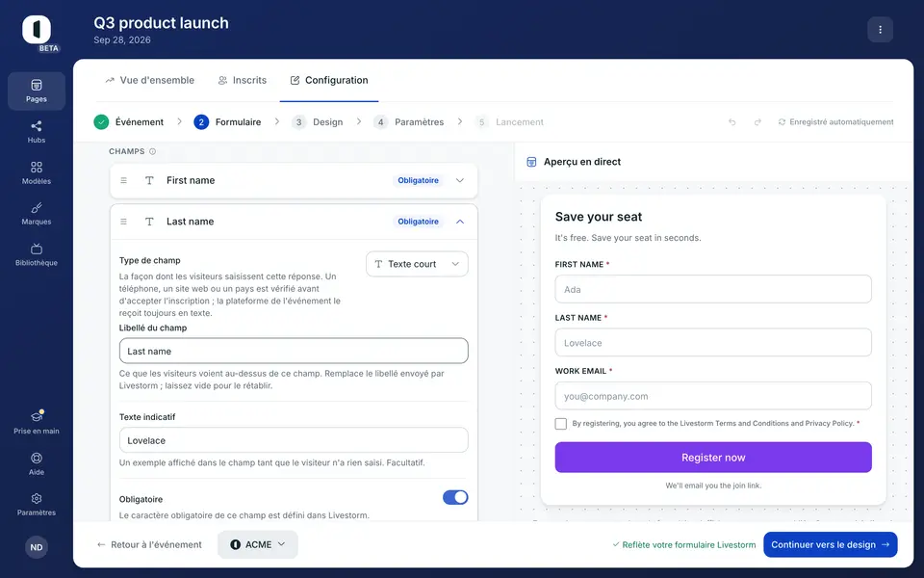Open the ACME workspace dropdown
The image size is (924, 578).
pos(258,544)
